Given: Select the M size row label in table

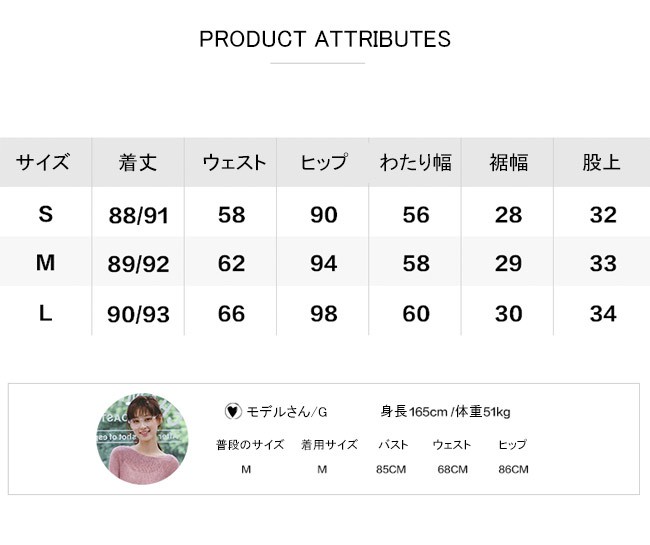Looking at the screenshot, I should tap(45, 263).
